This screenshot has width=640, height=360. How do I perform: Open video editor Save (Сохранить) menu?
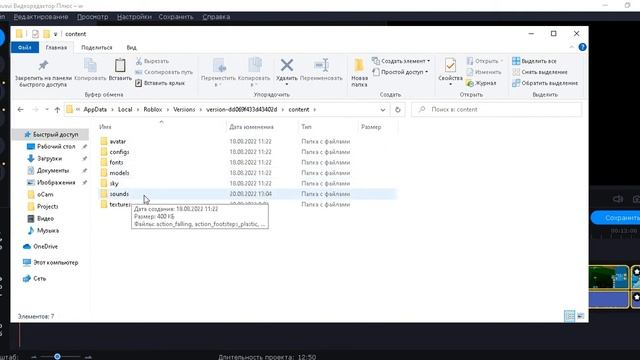(176, 17)
